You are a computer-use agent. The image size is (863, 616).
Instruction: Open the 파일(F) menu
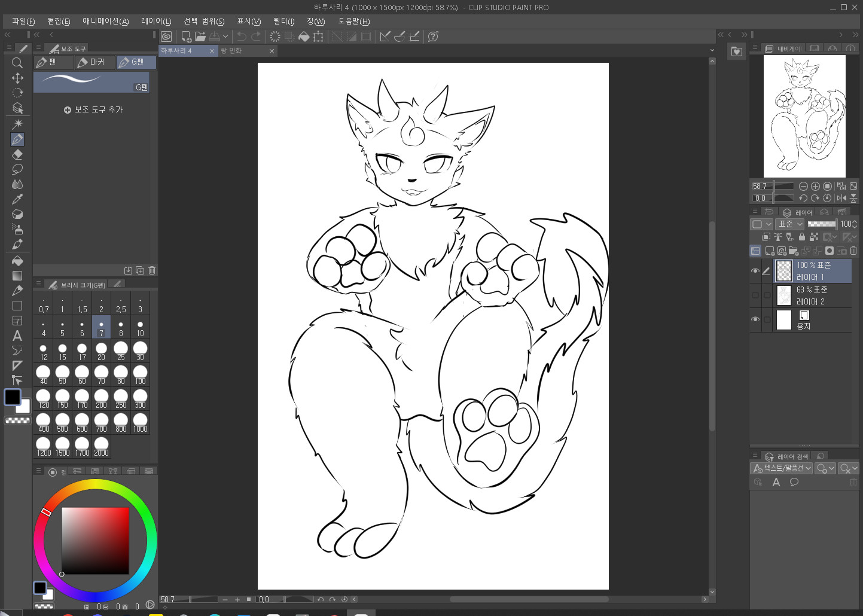[23, 21]
